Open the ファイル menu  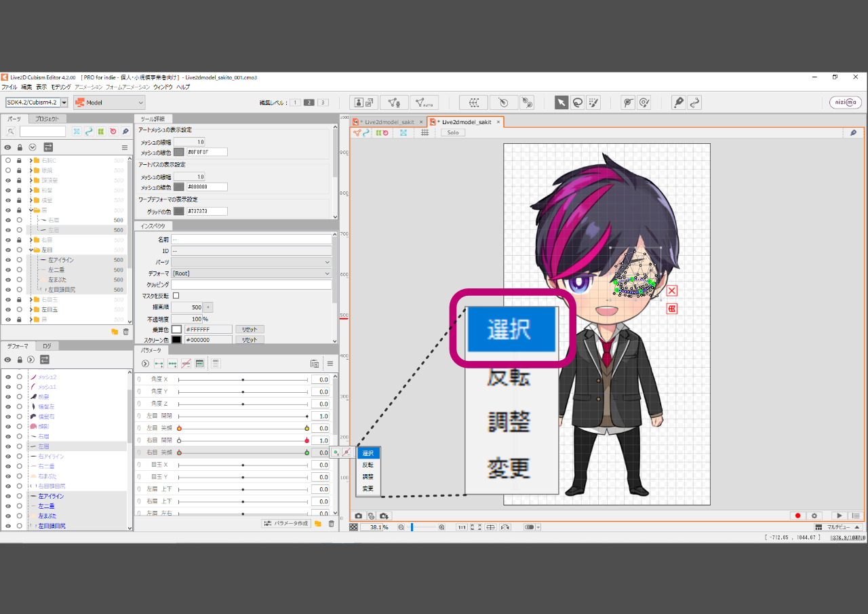point(9,87)
